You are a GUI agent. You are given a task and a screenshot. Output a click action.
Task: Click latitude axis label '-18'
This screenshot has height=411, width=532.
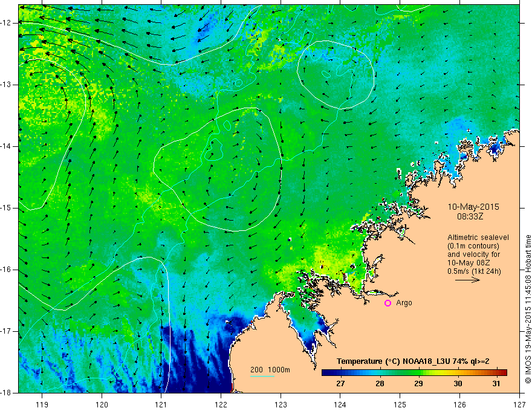click(6, 393)
